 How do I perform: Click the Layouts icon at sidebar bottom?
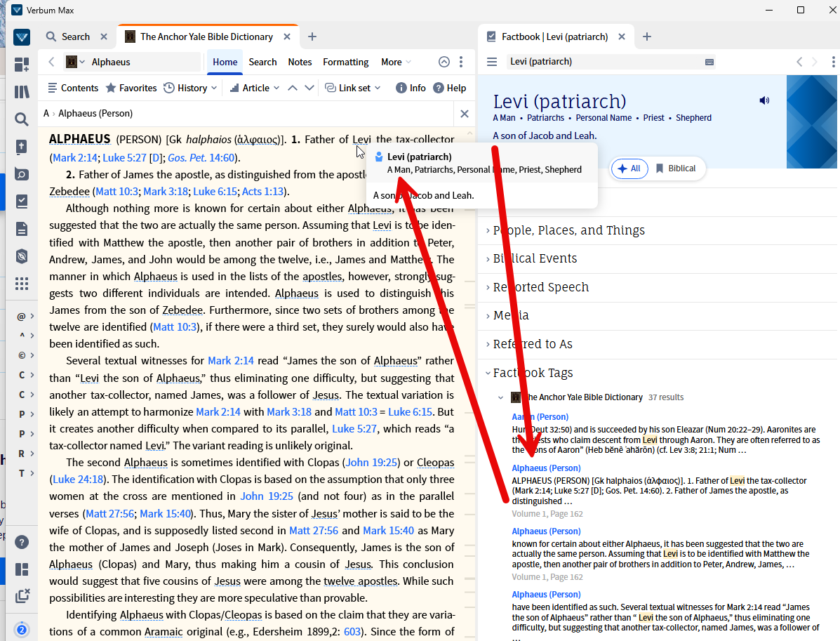[22, 569]
